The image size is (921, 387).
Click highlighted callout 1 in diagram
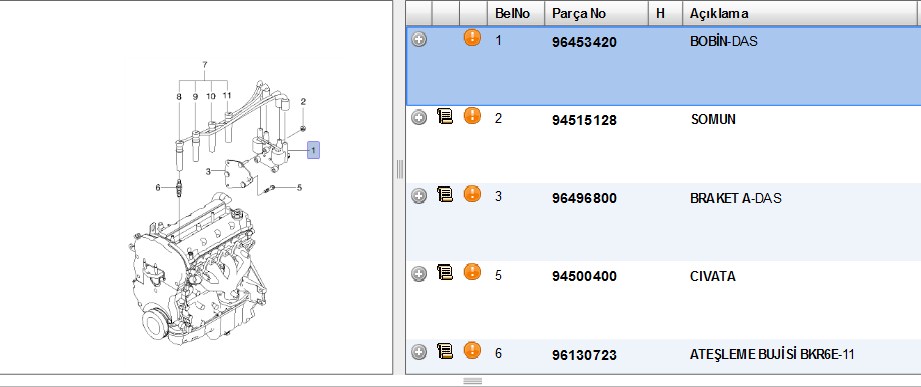pos(314,151)
